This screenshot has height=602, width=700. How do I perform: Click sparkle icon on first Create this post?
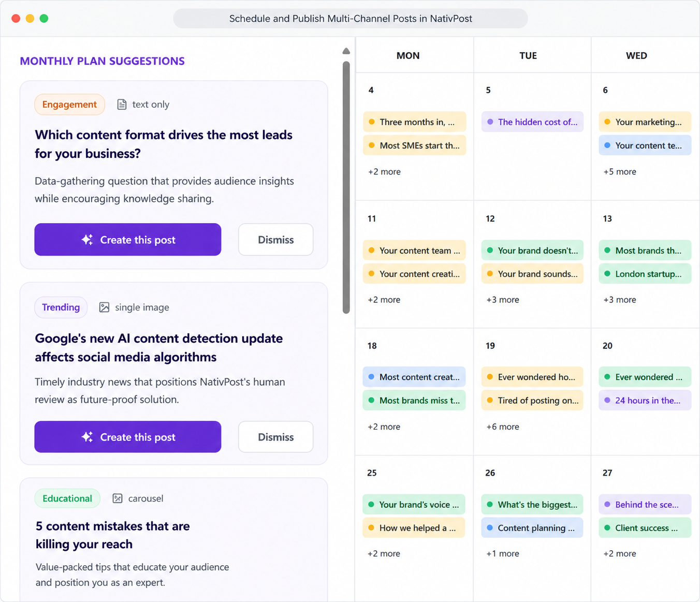(87, 240)
